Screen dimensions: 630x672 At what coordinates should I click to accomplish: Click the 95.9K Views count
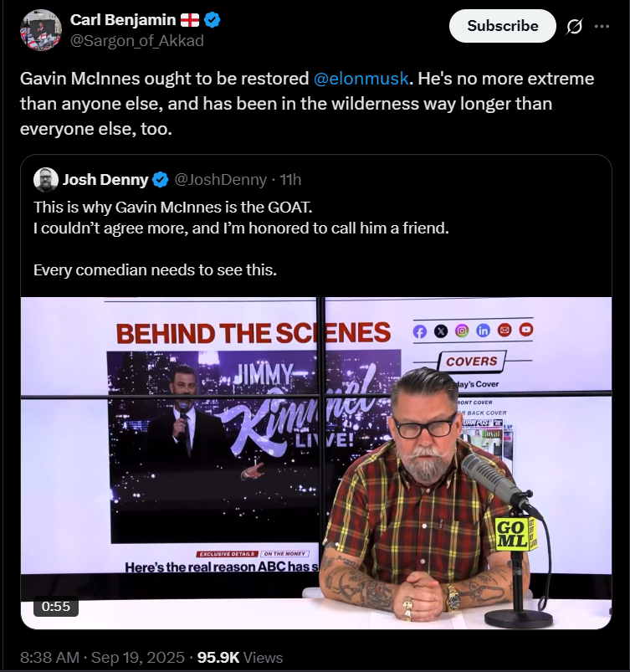240,657
